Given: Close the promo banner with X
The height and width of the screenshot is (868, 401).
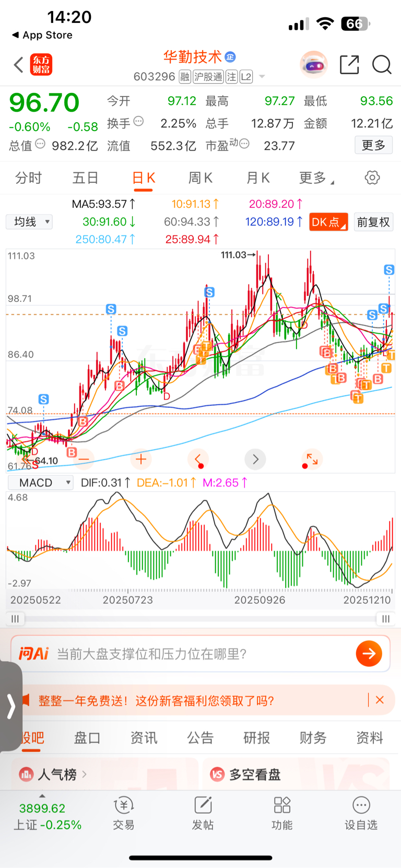Looking at the screenshot, I should coord(380,700).
